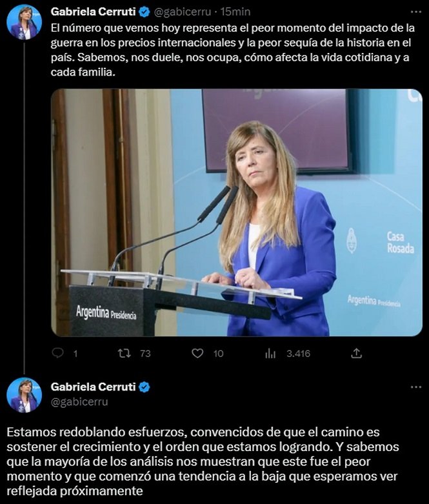Open three-dot menu on first tweet
This screenshot has width=429, height=504.
[416, 12]
